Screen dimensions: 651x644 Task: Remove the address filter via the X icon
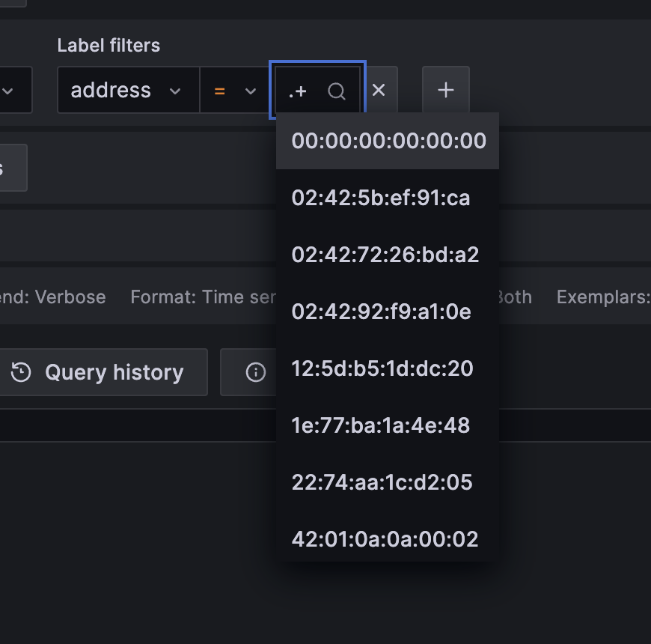pos(379,89)
